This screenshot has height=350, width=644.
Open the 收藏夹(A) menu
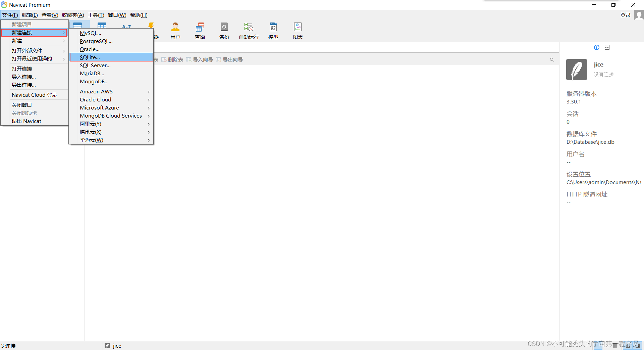(x=73, y=15)
